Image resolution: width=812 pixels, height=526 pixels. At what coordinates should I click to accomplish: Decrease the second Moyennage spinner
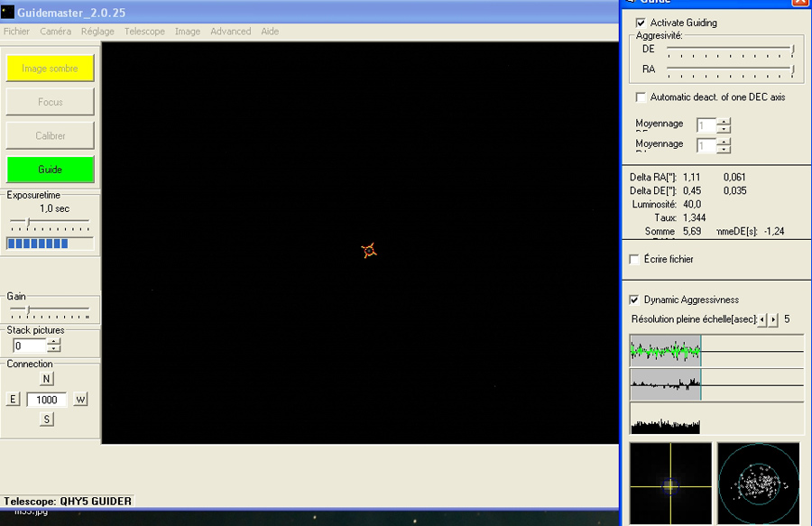[724, 149]
